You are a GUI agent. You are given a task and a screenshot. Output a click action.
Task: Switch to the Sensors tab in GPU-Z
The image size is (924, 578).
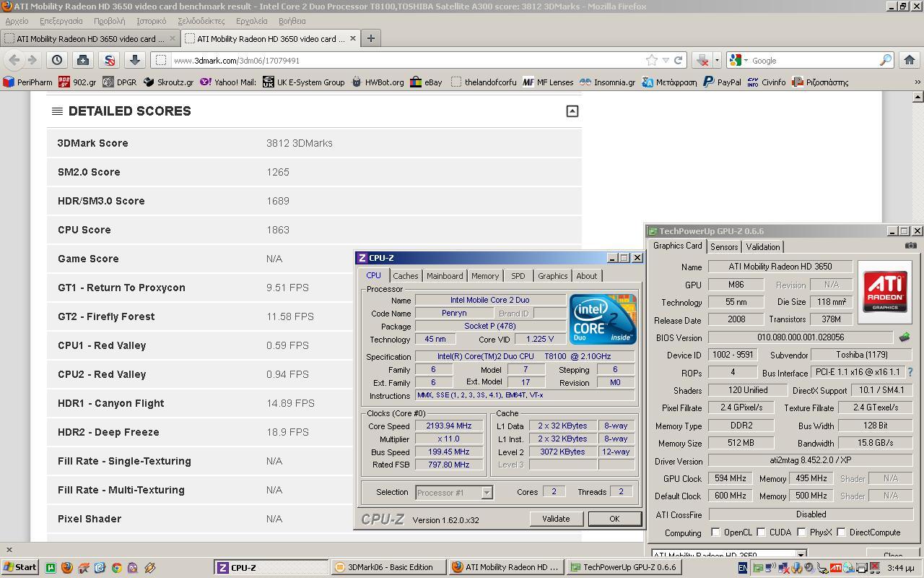pos(724,247)
